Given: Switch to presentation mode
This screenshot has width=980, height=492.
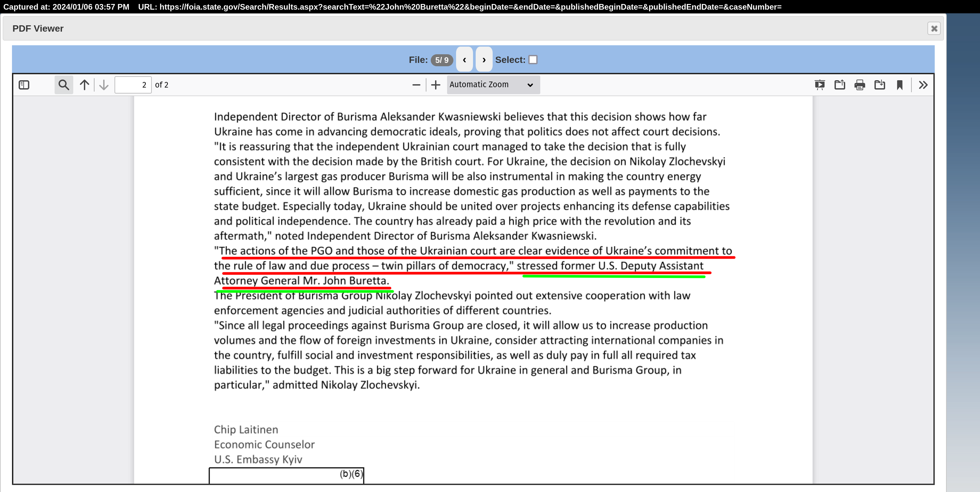Looking at the screenshot, I should (x=820, y=85).
